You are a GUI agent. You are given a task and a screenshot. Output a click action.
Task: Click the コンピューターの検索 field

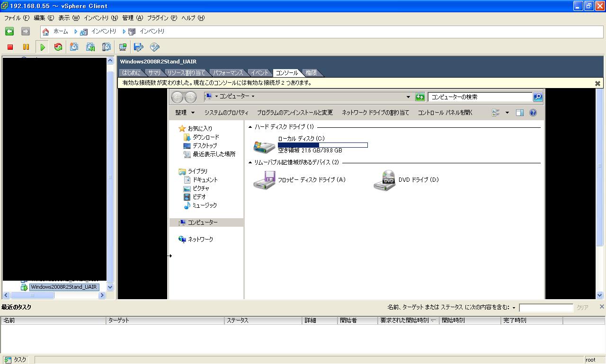tap(480, 97)
